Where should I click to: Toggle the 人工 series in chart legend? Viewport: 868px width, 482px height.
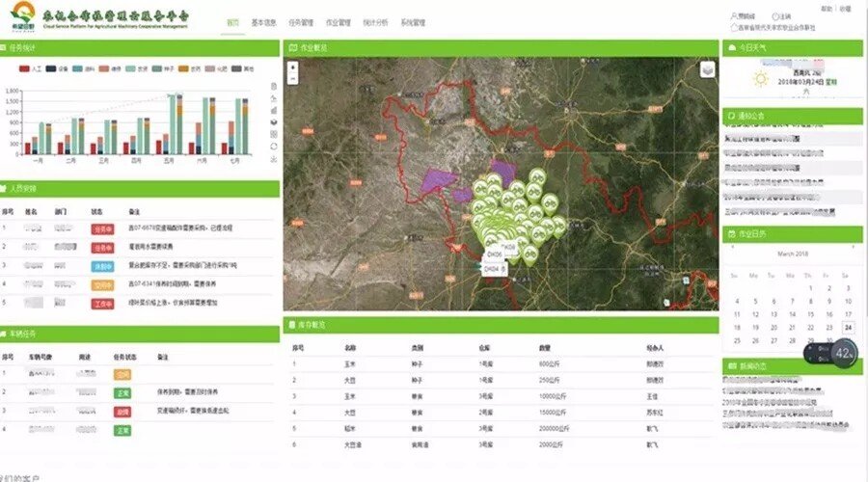[31, 68]
